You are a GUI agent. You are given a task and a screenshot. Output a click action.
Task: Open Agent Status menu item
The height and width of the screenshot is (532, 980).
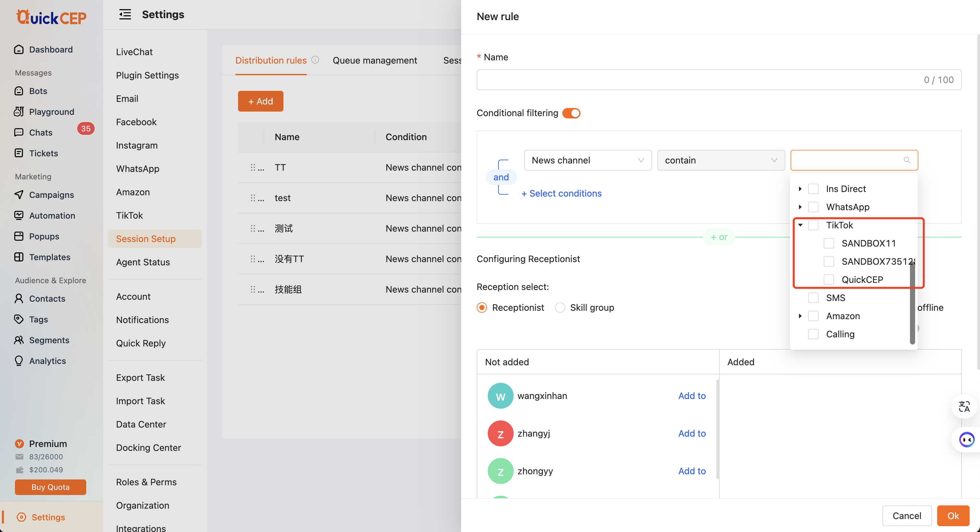point(143,262)
